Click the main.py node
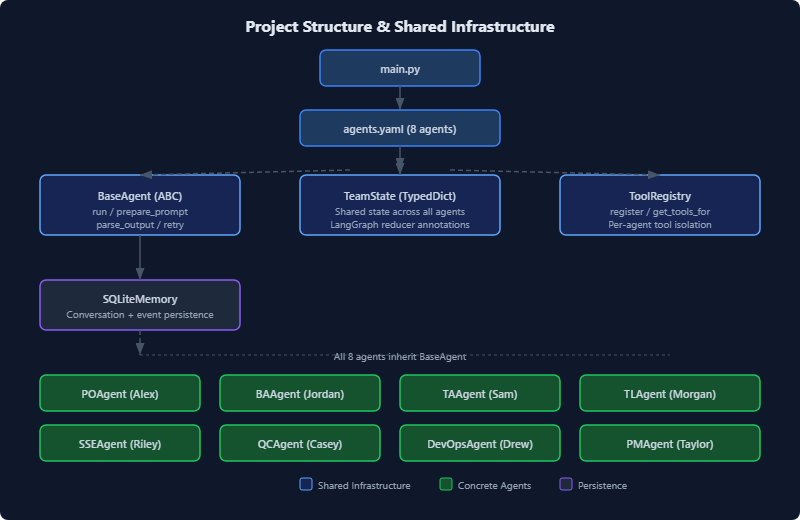This screenshot has width=800, height=520. (x=399, y=68)
